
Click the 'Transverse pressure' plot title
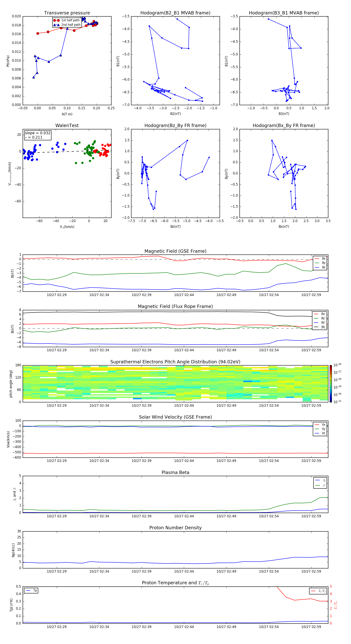pos(67,13)
